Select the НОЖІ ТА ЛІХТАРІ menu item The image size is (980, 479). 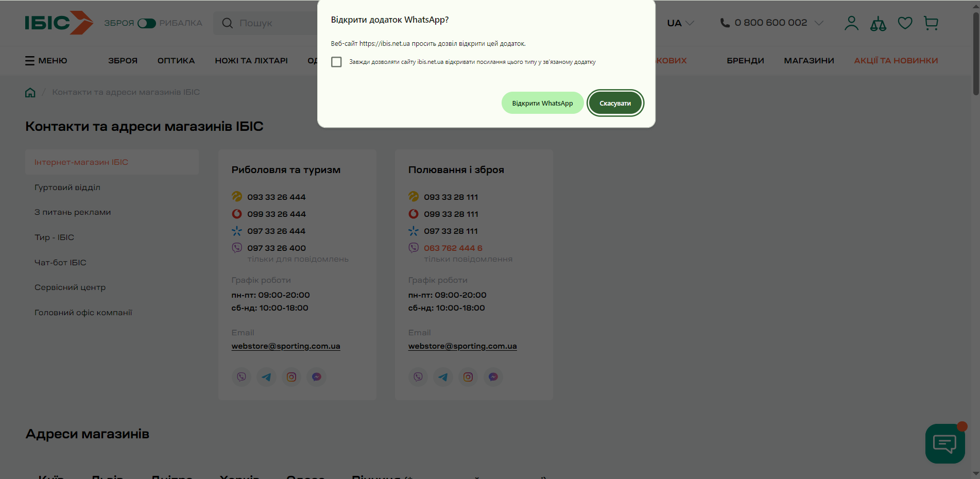pos(251,61)
